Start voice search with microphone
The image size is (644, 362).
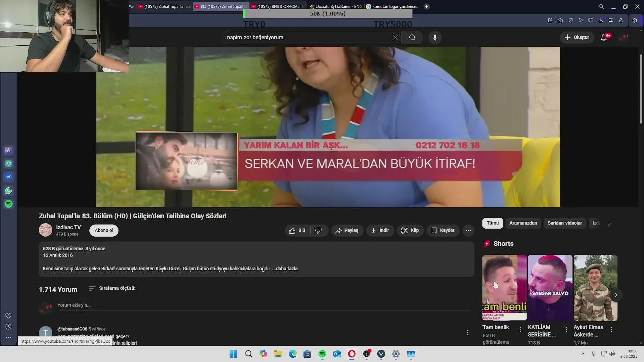(x=435, y=38)
